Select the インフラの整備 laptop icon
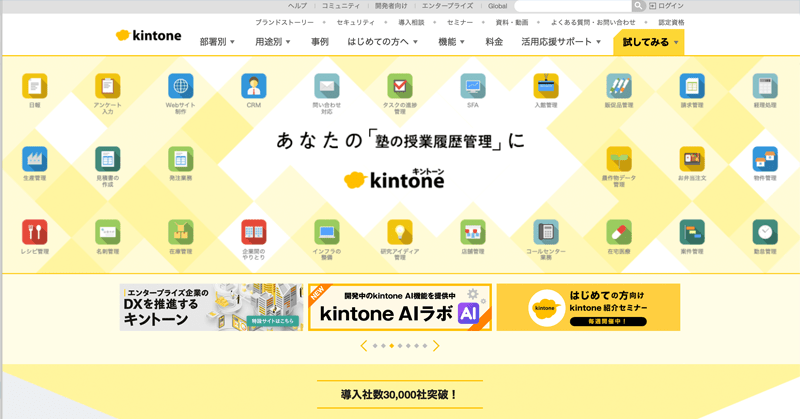This screenshot has height=419, width=800. [x=327, y=232]
